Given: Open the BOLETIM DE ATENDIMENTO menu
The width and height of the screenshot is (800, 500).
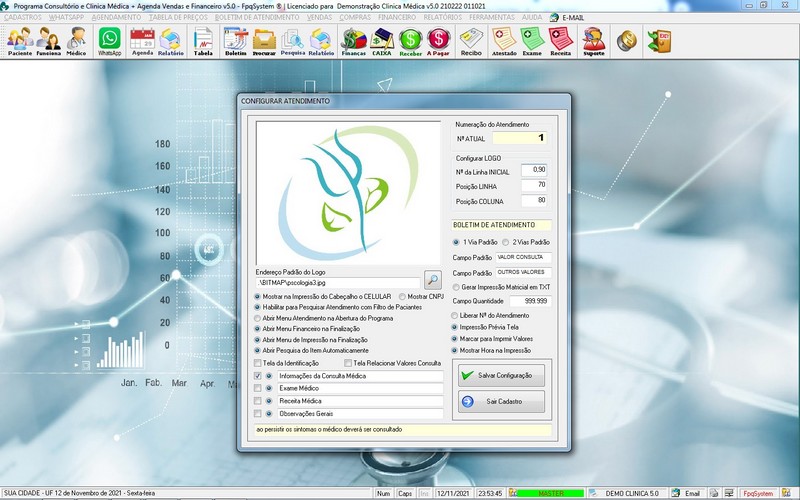Looking at the screenshot, I should click(x=257, y=17).
